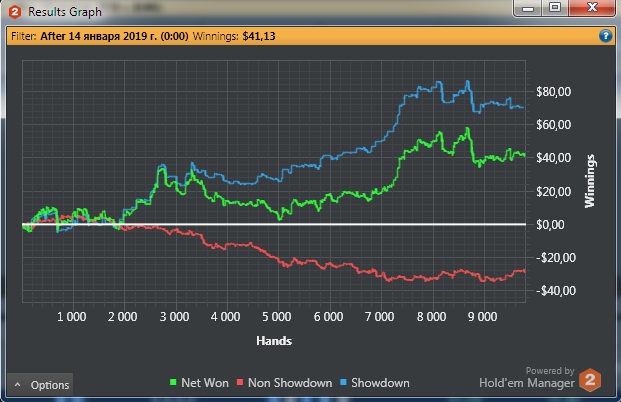621x402 pixels.
Task: Click the 2 000 hands axis label
Action: [123, 317]
